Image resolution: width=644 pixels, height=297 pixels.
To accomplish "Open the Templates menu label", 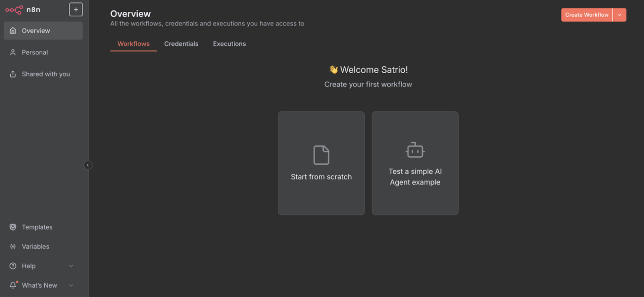I will pyautogui.click(x=37, y=227).
